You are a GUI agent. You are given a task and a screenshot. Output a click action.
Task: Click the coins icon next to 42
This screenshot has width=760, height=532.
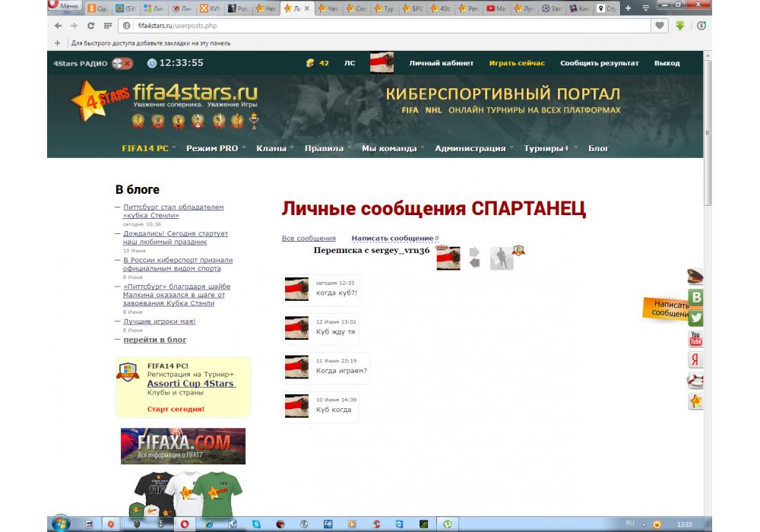[x=309, y=63]
